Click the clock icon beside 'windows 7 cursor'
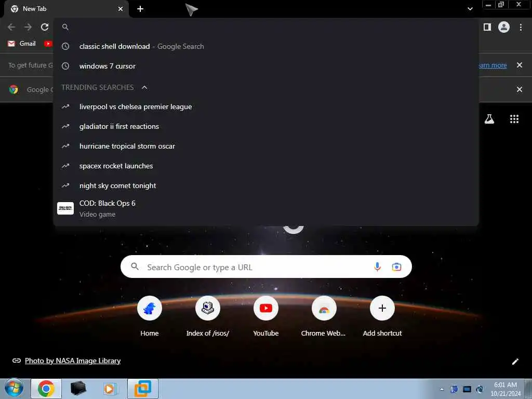Image resolution: width=532 pixels, height=399 pixels. coord(65,66)
